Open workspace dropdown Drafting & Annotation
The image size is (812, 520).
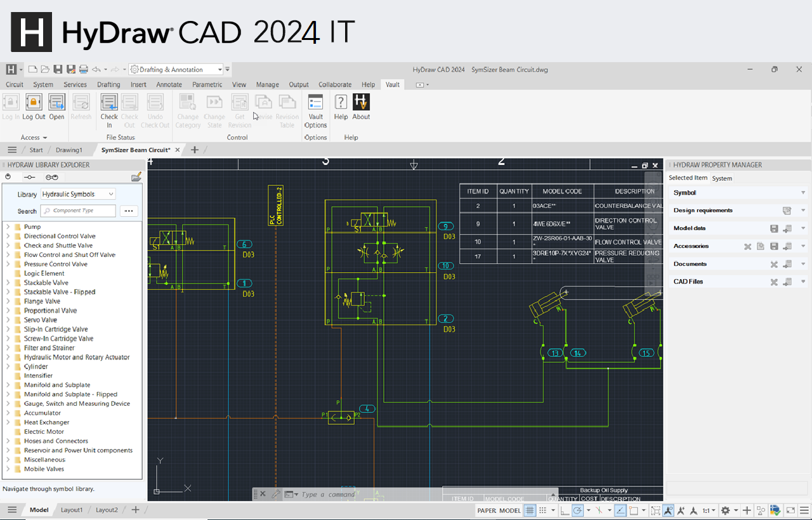(x=176, y=69)
